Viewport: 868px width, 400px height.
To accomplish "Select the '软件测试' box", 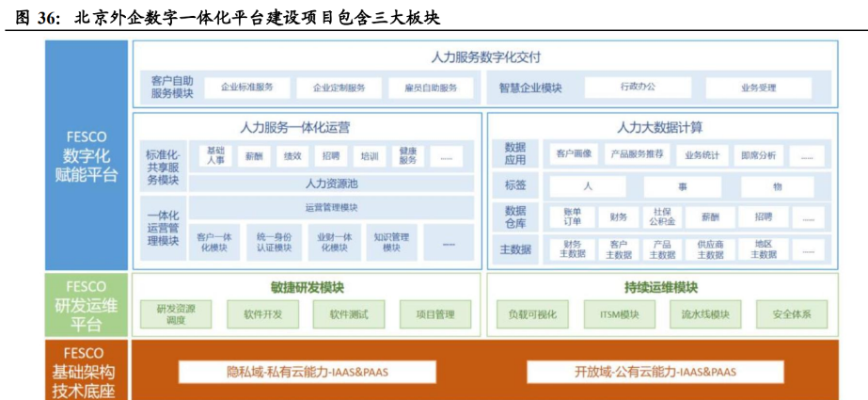I will pyautogui.click(x=349, y=314).
